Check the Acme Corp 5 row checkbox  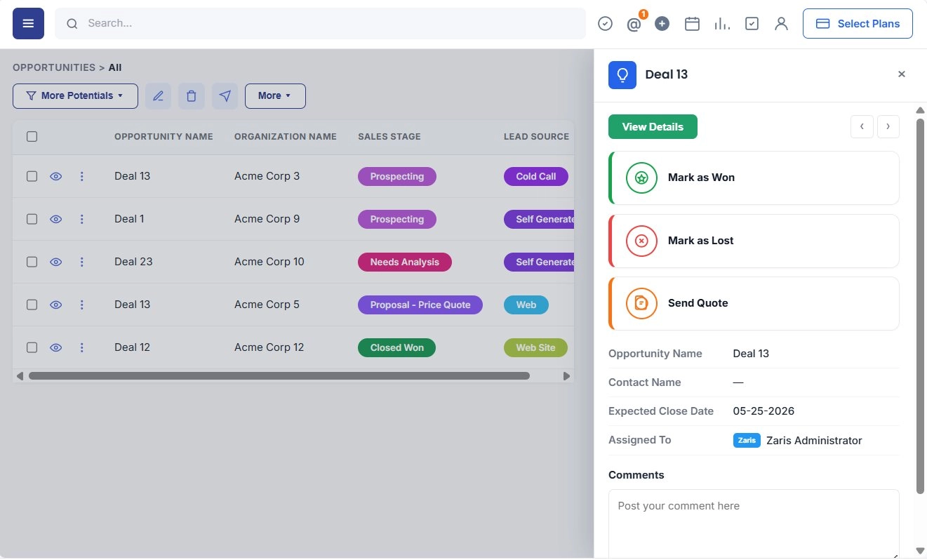(32, 305)
